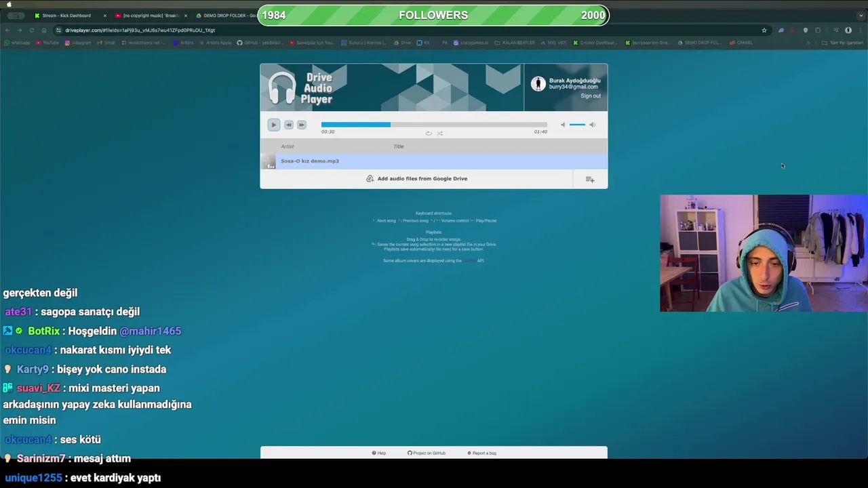868x488 pixels.
Task: Reload the current page
Action: pyautogui.click(x=31, y=30)
